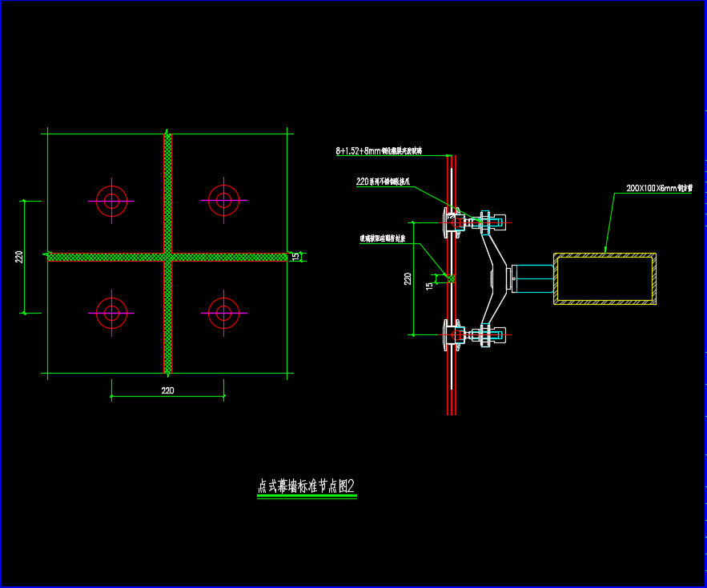Select the far-left vertical 220 dimension text
This screenshot has width=707, height=588.
(x=19, y=256)
